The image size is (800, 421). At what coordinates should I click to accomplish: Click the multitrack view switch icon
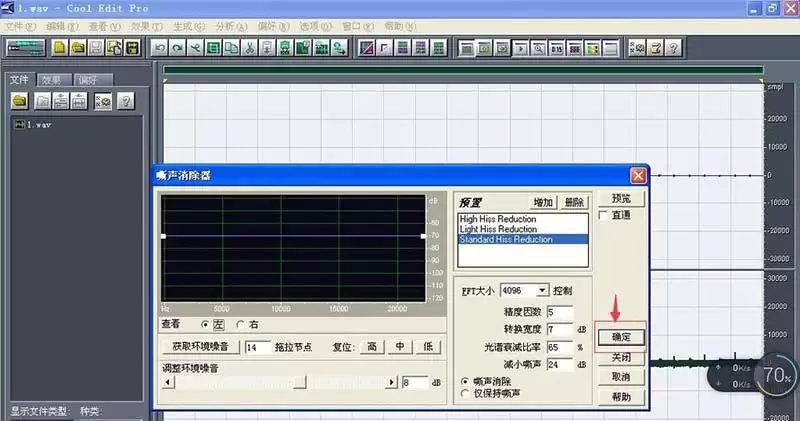pos(26,48)
